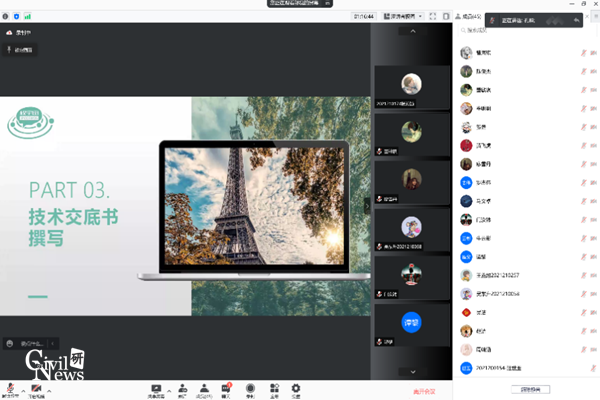Toggle full screen mode icon
Screen dimensions: 600x400
(x=432, y=16)
